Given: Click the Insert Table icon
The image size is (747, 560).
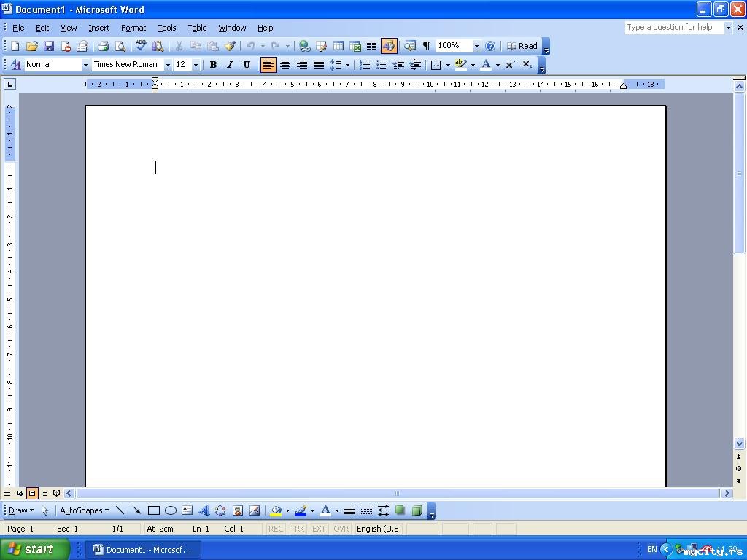Looking at the screenshot, I should (x=338, y=46).
